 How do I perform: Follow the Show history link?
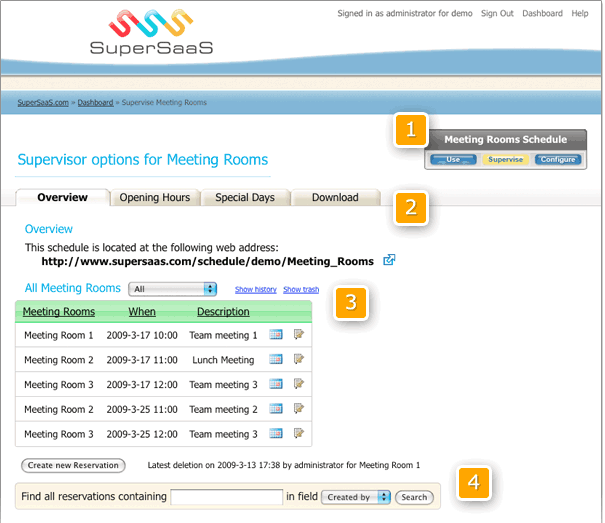coord(256,289)
